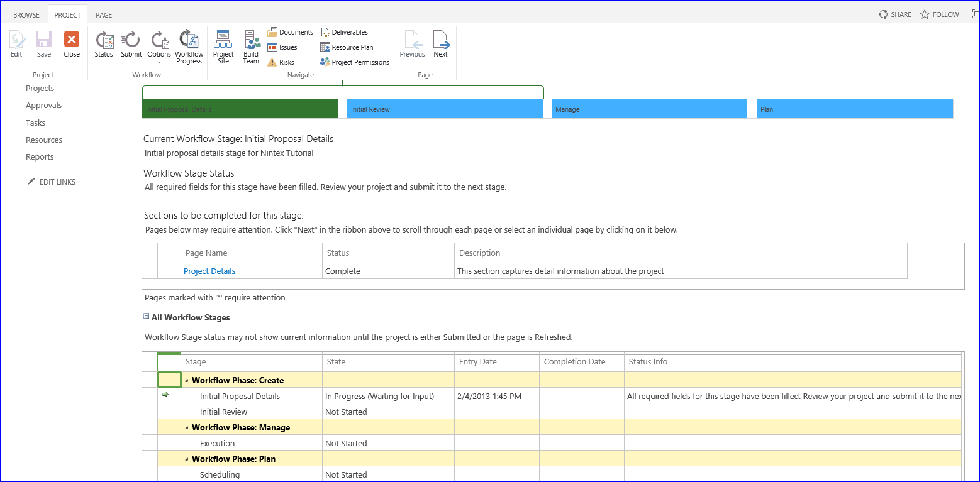Viewport: 980px width, 482px height.
Task: Save the project with Save icon
Action: coord(44,44)
